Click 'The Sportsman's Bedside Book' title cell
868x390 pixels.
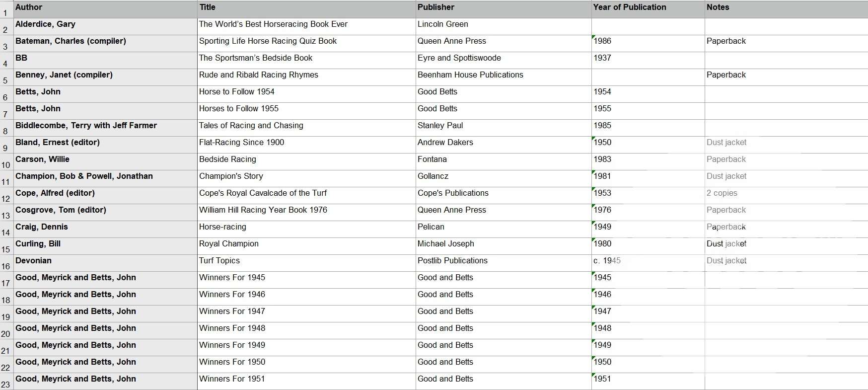(x=306, y=61)
